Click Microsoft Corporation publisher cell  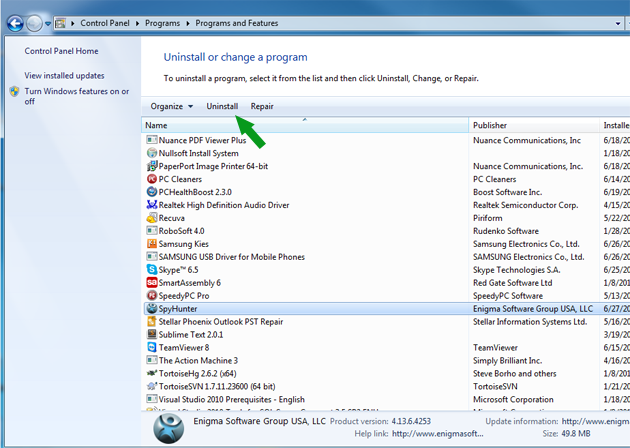pos(513,399)
